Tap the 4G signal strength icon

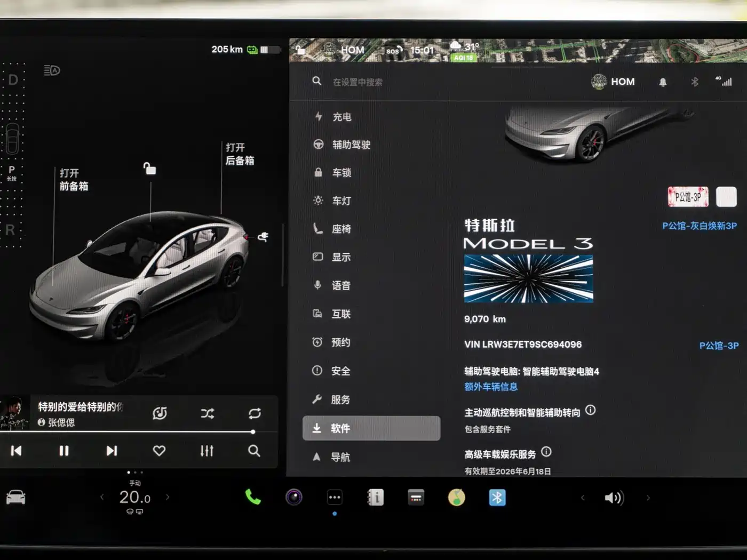click(724, 81)
